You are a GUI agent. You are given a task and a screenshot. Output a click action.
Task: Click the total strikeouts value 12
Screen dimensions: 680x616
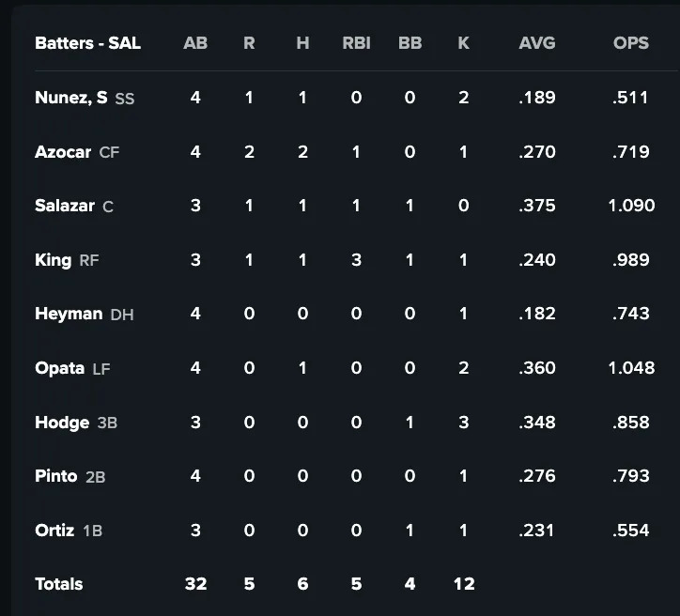coord(463,584)
